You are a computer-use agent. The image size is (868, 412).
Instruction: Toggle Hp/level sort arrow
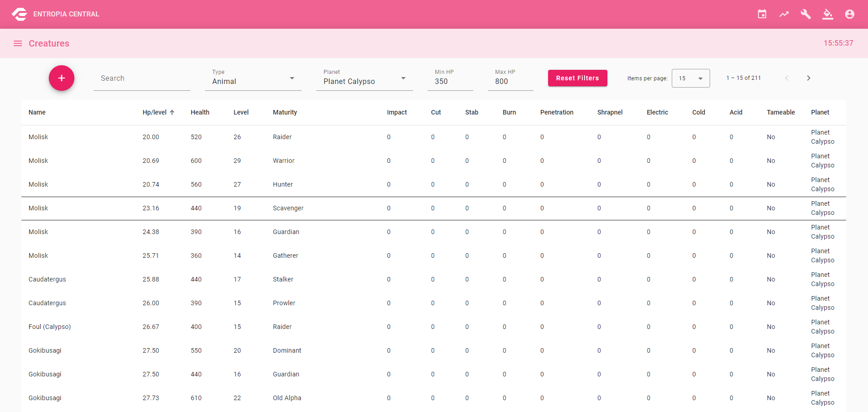(x=172, y=112)
